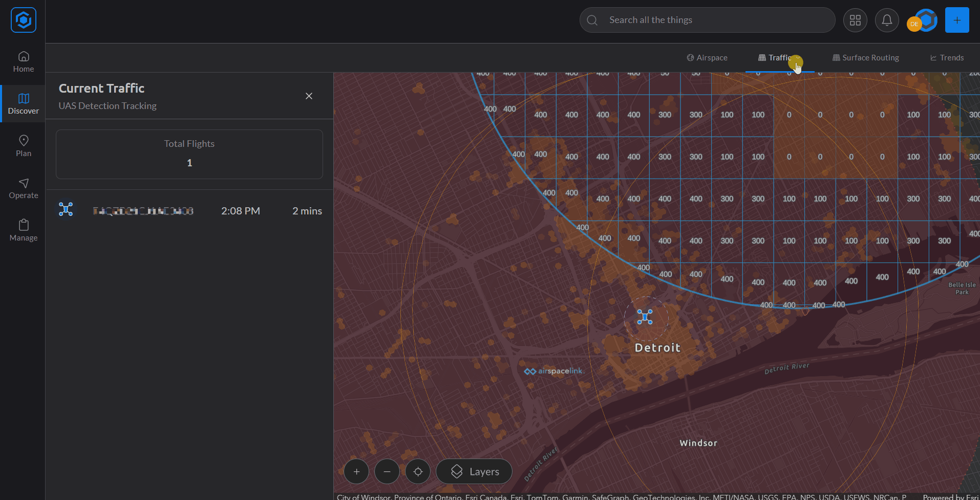Click the Belle Isle Park label
Viewport: 980px width, 500px height.
click(x=962, y=288)
